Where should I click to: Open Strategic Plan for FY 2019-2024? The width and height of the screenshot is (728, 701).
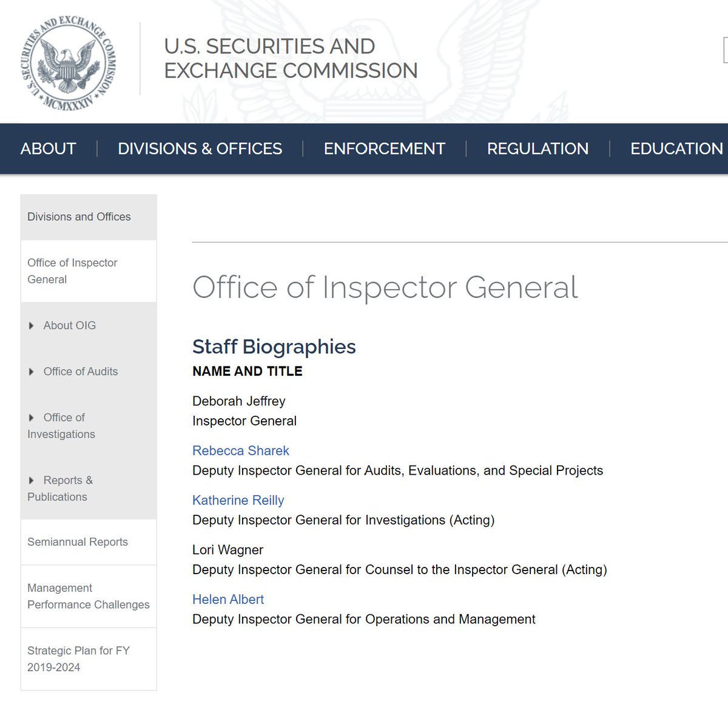(78, 659)
